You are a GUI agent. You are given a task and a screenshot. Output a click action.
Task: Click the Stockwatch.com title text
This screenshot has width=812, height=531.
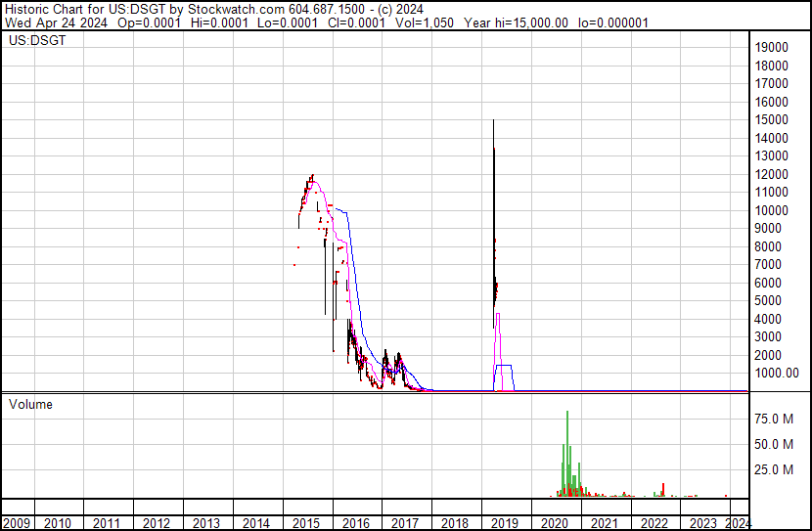click(x=236, y=10)
